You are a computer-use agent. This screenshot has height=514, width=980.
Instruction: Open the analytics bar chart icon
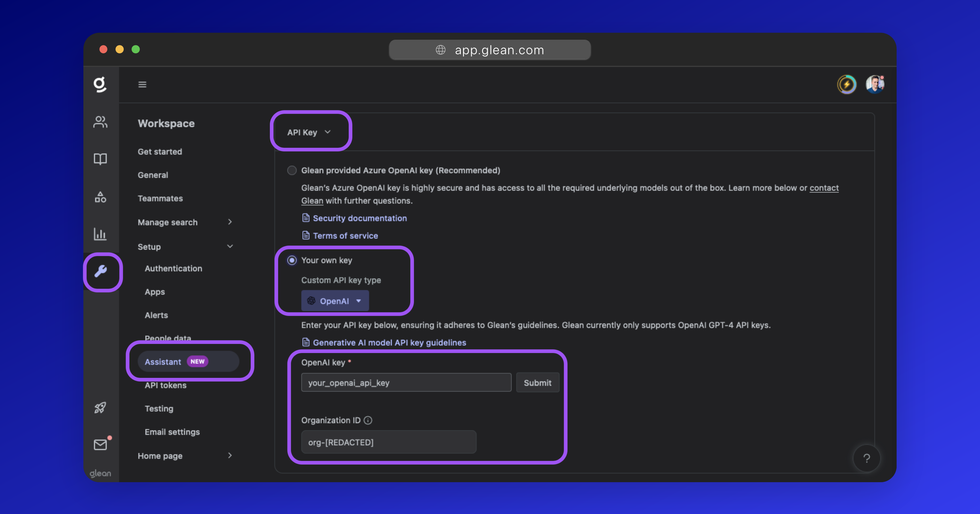(100, 234)
